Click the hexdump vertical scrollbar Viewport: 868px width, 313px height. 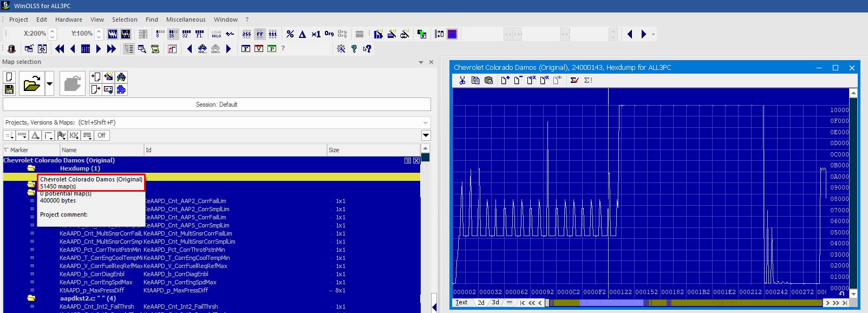tap(854, 193)
